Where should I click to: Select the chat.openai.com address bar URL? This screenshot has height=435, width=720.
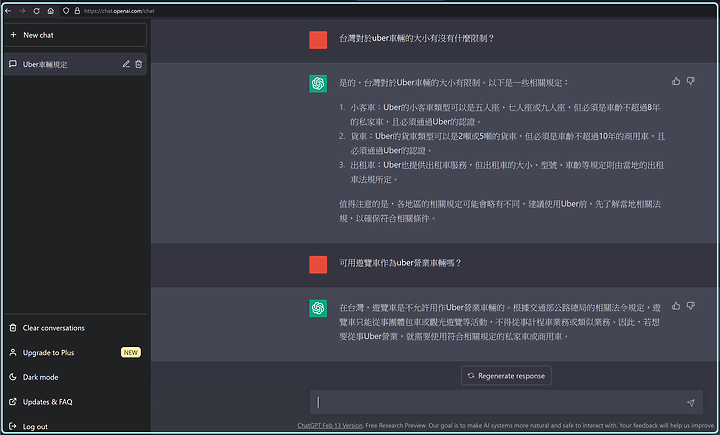(x=119, y=11)
